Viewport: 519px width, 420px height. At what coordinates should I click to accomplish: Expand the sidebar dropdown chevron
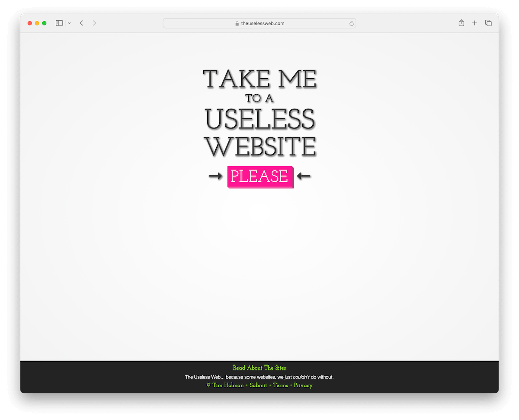click(x=69, y=23)
